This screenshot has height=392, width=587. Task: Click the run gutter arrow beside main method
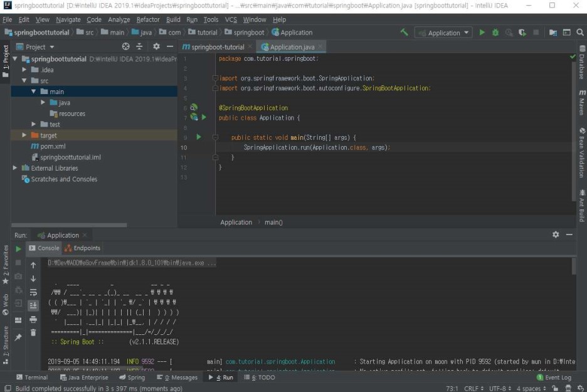coord(199,137)
